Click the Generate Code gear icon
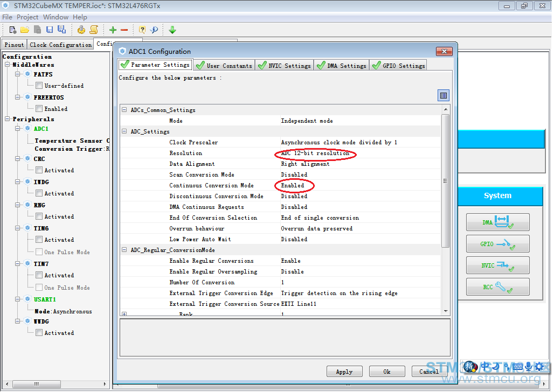 (81, 30)
